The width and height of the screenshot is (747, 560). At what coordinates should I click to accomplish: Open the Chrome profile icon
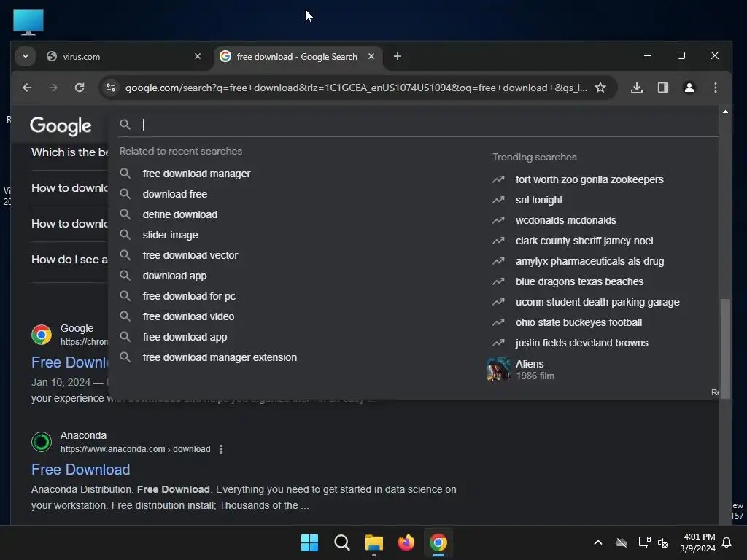coord(689,87)
